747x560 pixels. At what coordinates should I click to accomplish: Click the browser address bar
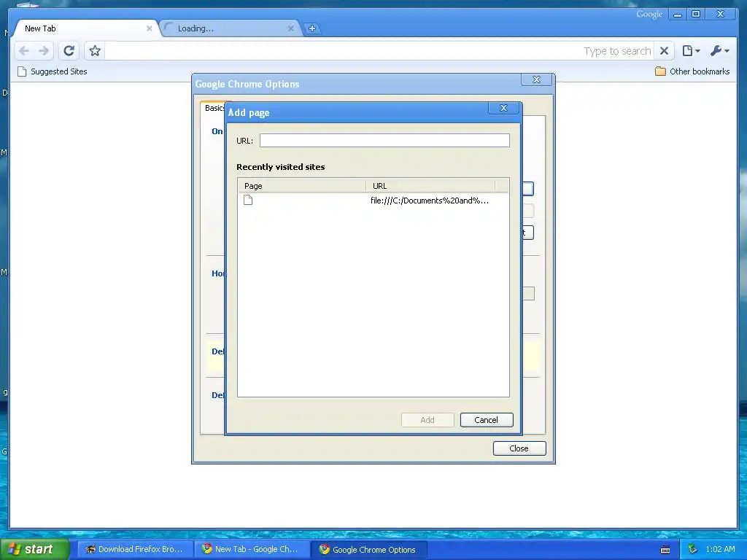click(x=379, y=51)
